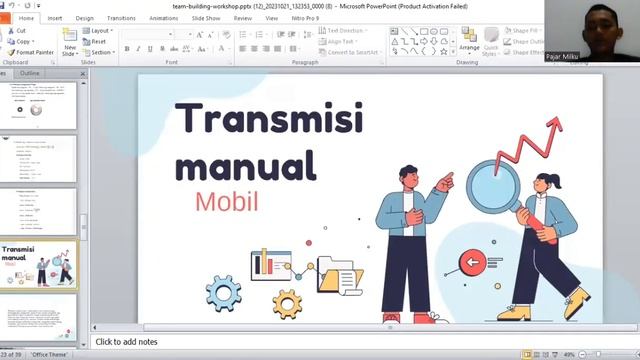Select the rectangle shape in shapes gallery
Screen dimensions: 640x360
point(424,31)
